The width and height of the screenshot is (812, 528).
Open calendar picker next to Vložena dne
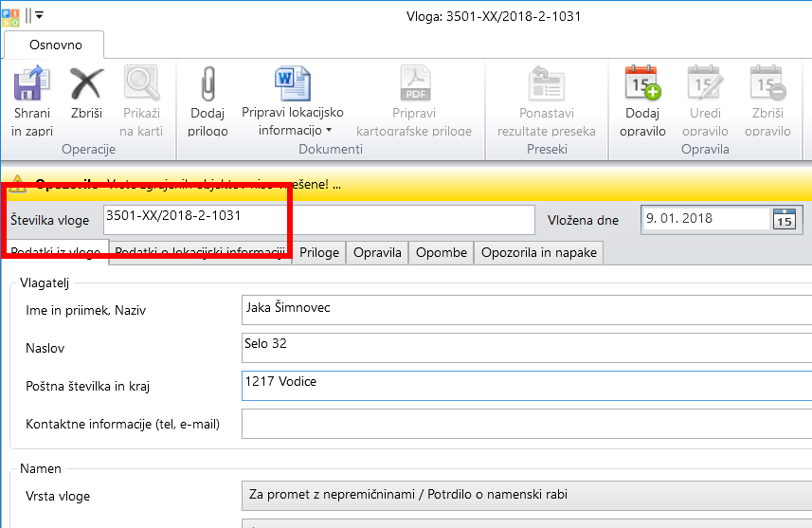784,219
